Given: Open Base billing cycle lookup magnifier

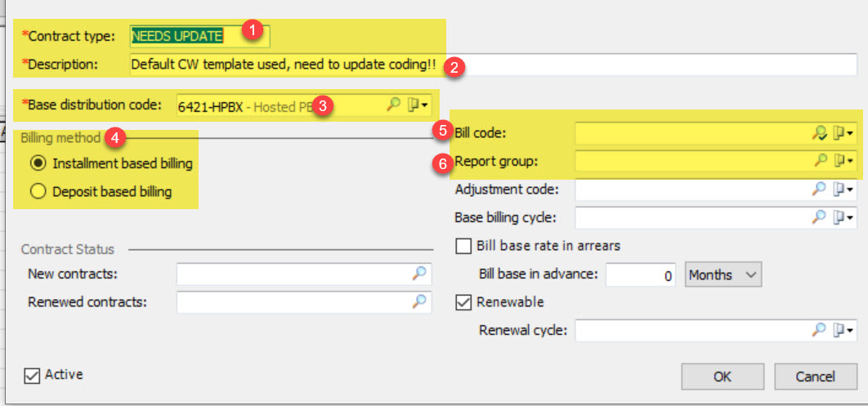Looking at the screenshot, I should point(819,217).
